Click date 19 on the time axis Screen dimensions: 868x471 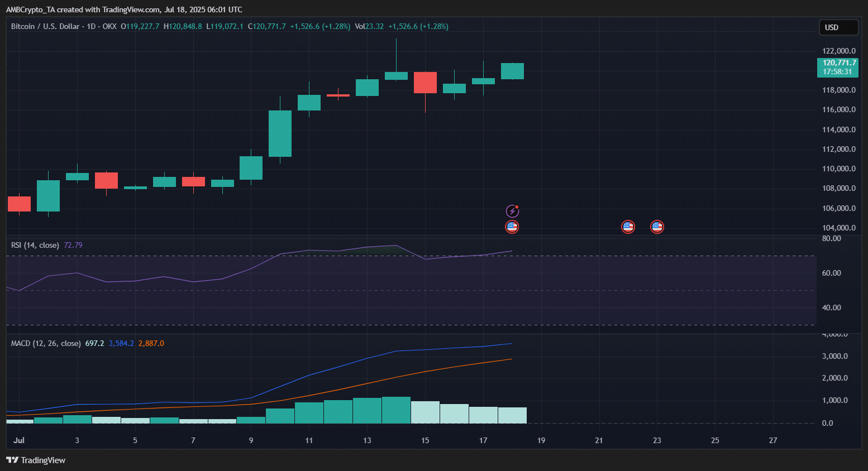(541, 440)
